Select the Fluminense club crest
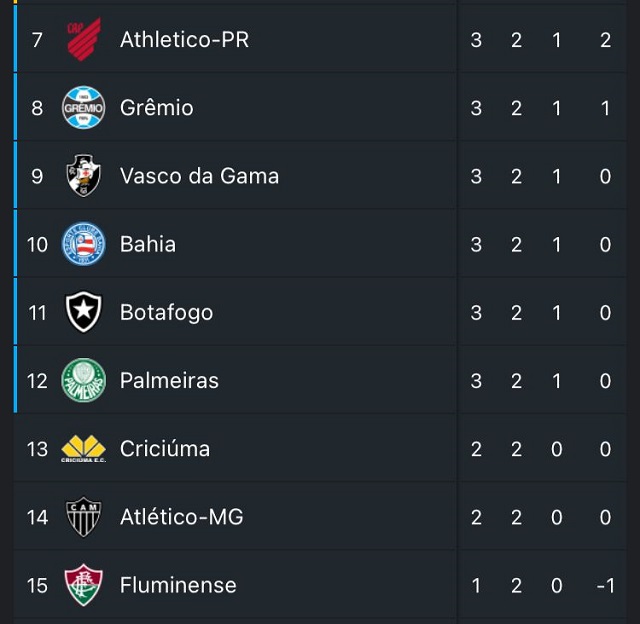The height and width of the screenshot is (624, 640). click(84, 585)
